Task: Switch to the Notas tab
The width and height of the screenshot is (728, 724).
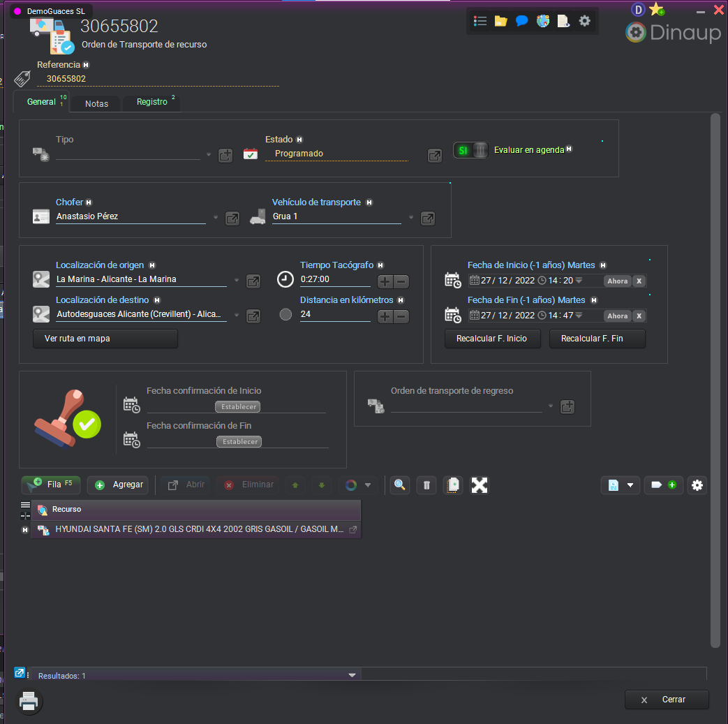Action: (x=96, y=103)
